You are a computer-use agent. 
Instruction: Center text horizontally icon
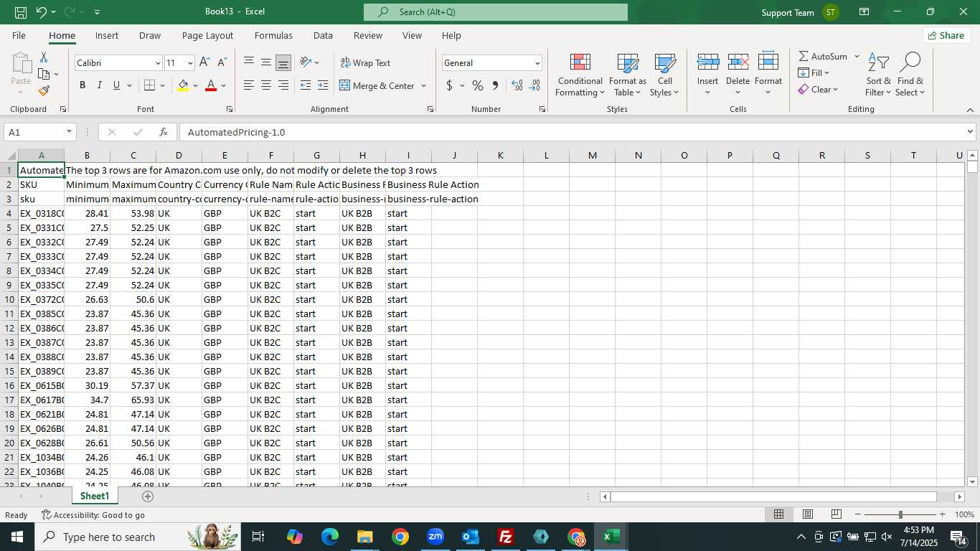(x=266, y=85)
